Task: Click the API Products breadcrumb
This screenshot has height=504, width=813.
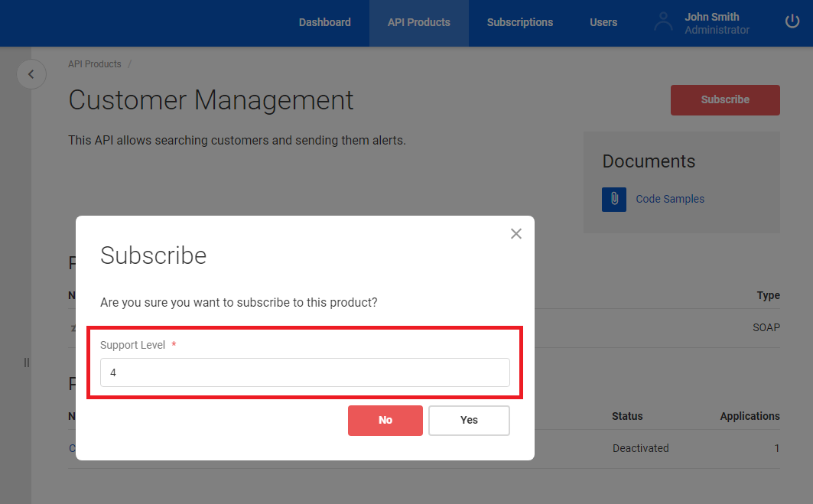Action: (95, 64)
